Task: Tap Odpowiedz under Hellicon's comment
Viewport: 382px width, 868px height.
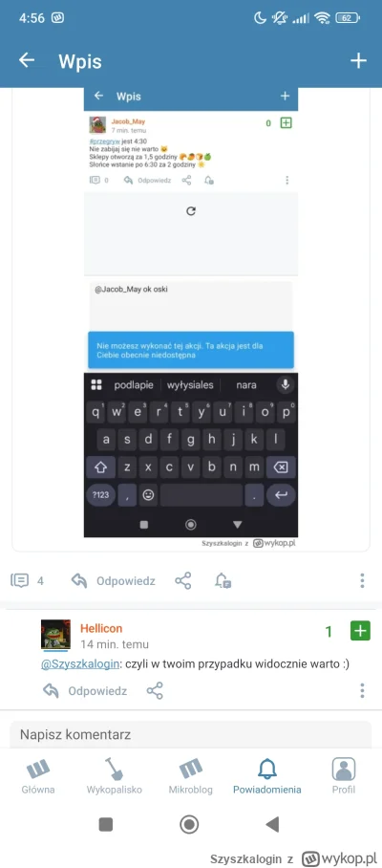Action: click(x=85, y=690)
